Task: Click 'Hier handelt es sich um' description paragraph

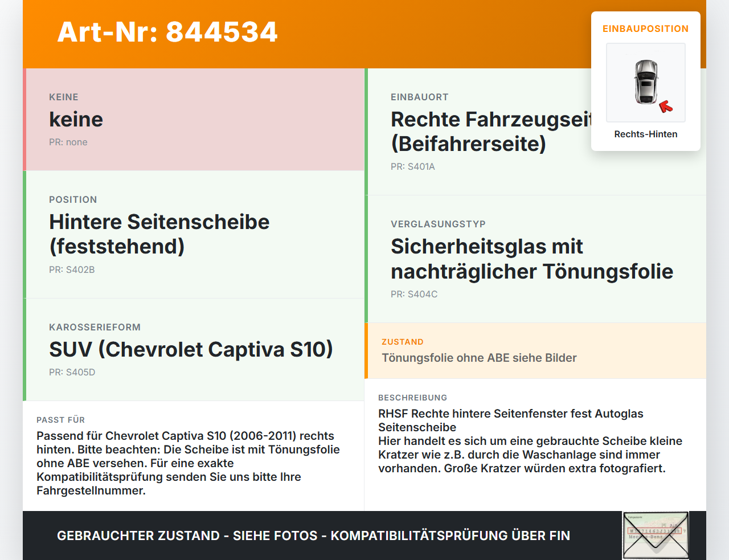Action: click(x=530, y=455)
